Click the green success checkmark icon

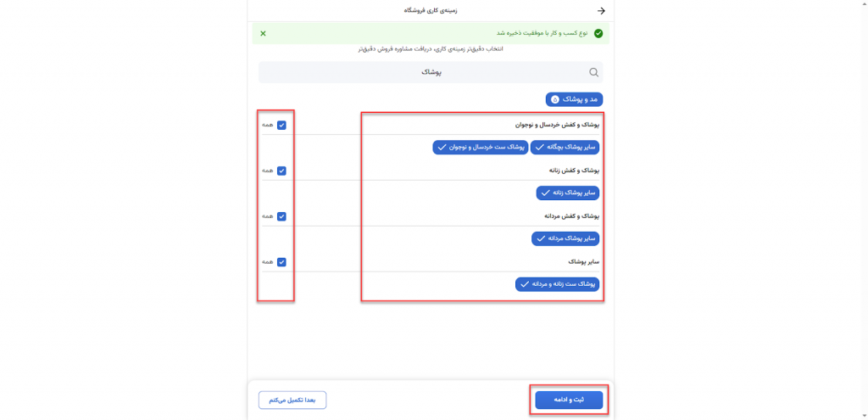pos(598,33)
